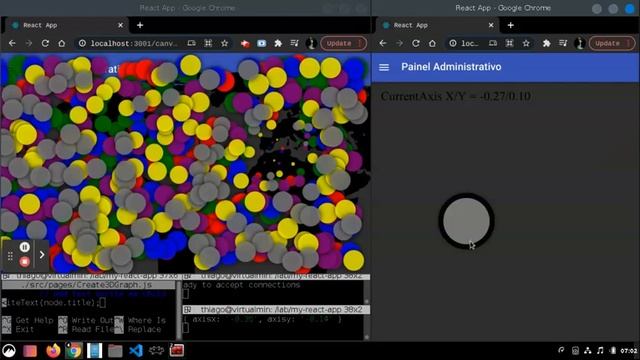This screenshot has height=360, width=640.
Task: Bookmark the page in left Chrome window
Action: point(224,43)
